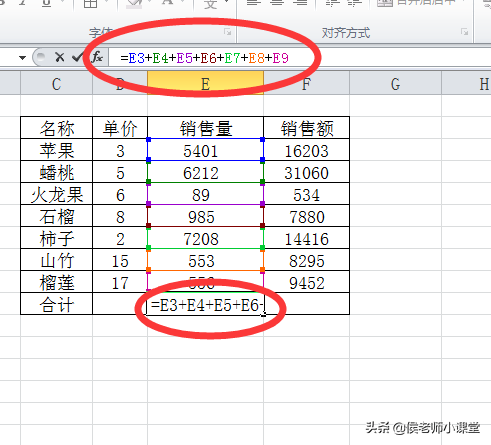
Task: Select the 985 cell
Action: click(x=205, y=216)
